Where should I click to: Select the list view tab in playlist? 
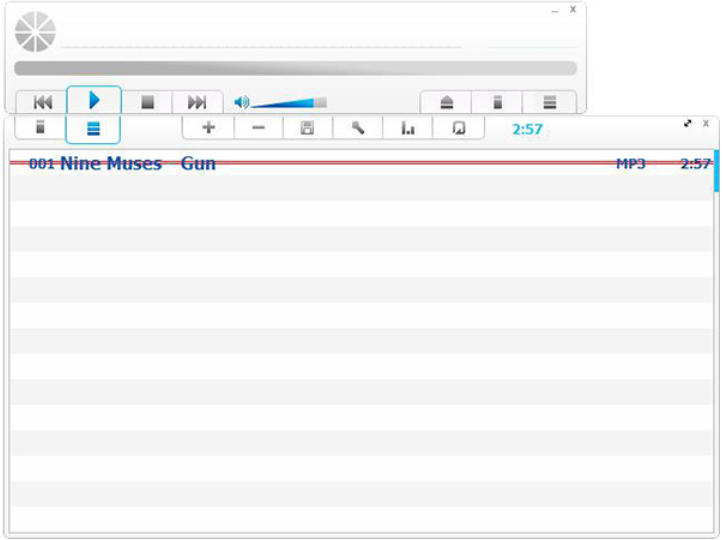click(x=93, y=129)
